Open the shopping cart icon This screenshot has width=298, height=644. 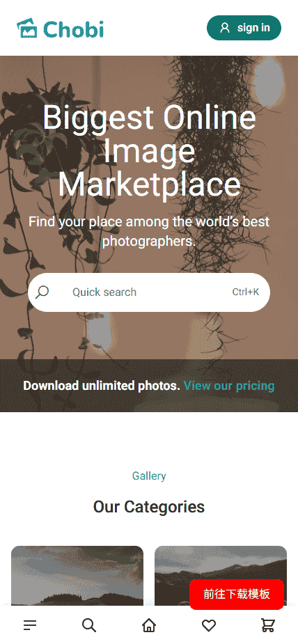tap(268, 625)
